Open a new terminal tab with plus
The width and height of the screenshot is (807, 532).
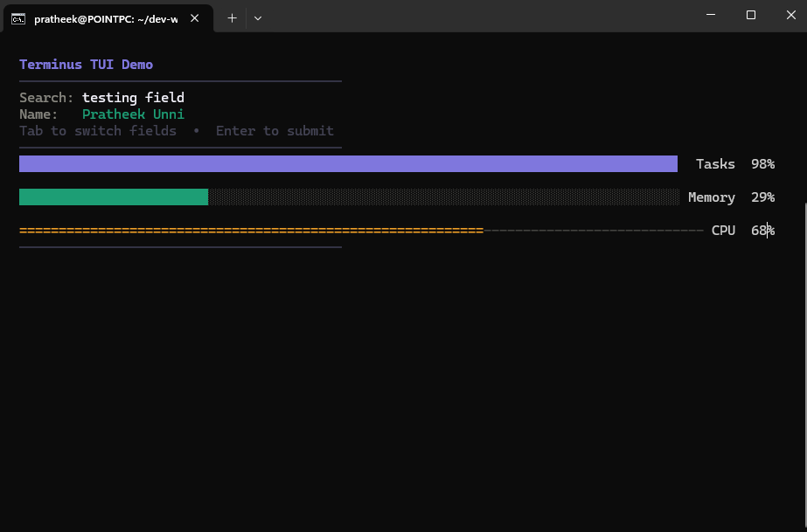(x=232, y=18)
